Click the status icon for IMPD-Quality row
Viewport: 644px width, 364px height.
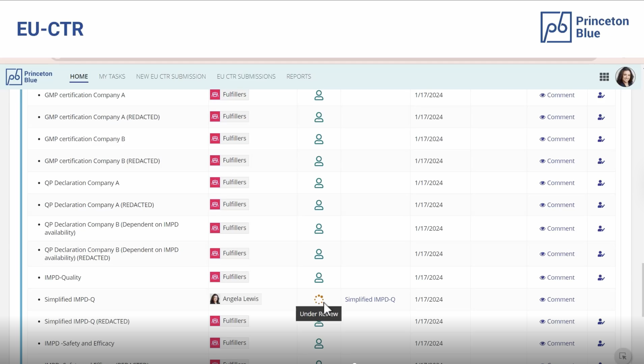(x=319, y=278)
